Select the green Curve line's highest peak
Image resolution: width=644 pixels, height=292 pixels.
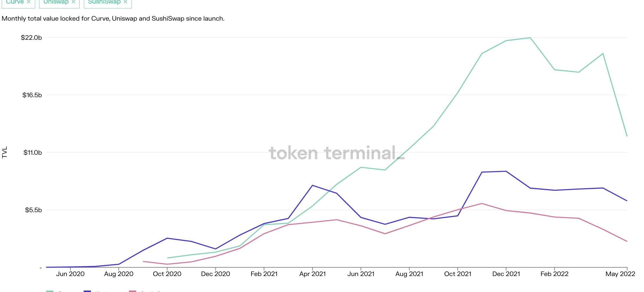point(530,38)
